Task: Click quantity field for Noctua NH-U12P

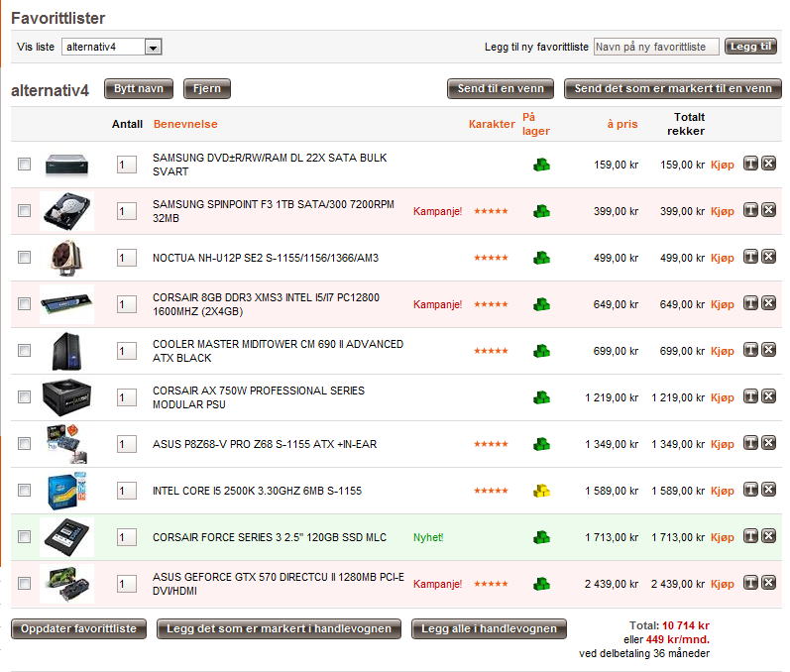Action: [127, 258]
